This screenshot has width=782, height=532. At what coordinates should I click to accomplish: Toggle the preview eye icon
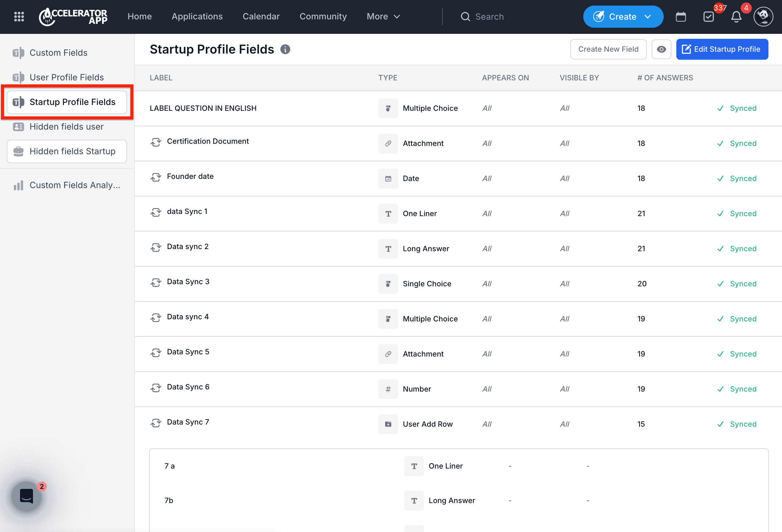click(x=661, y=49)
